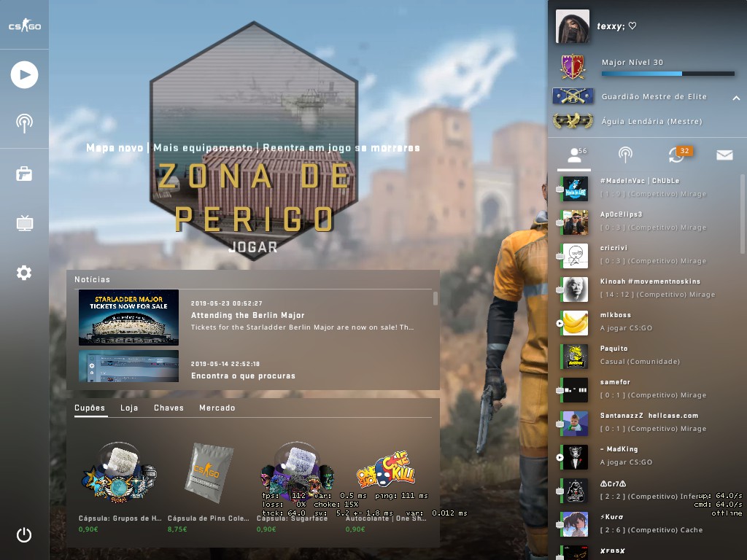Image resolution: width=747 pixels, height=560 pixels.
Task: Click Kuro friend avatar
Action: [x=575, y=524]
